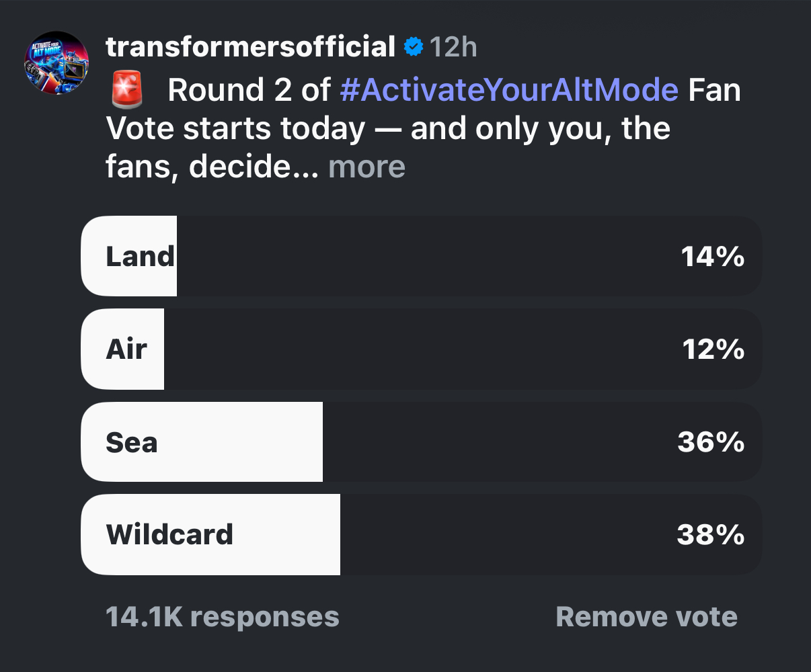This screenshot has height=672, width=811.
Task: Select the Land poll option label
Action: click(x=140, y=256)
